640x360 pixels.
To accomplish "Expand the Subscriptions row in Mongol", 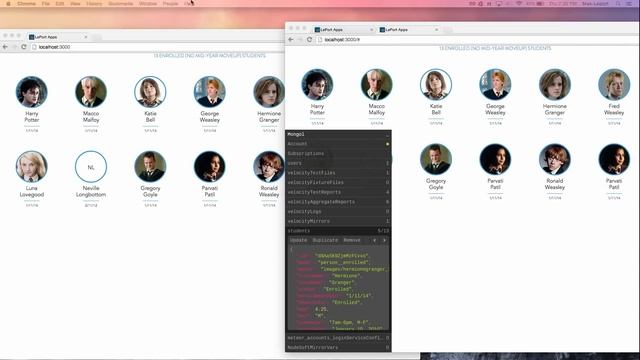I will click(x=338, y=153).
